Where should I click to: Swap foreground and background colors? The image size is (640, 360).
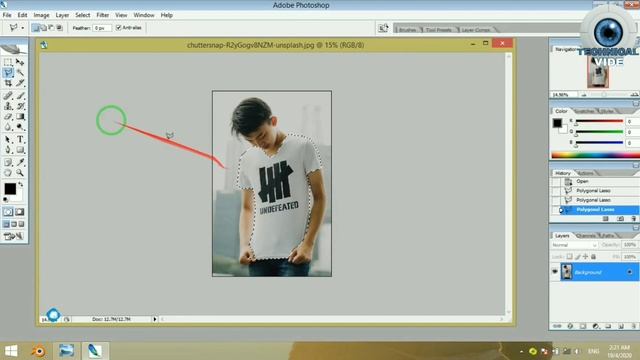coord(21,184)
